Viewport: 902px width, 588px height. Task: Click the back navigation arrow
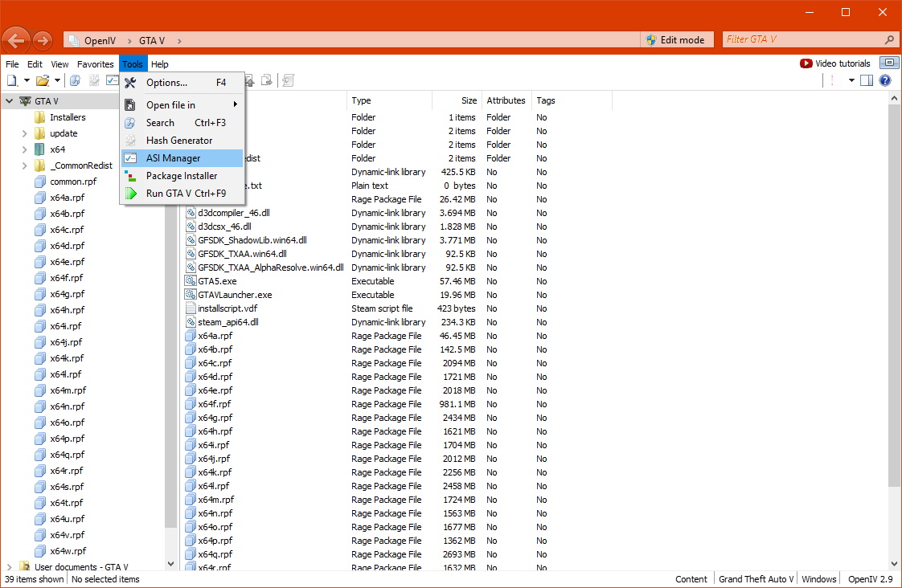coord(16,40)
